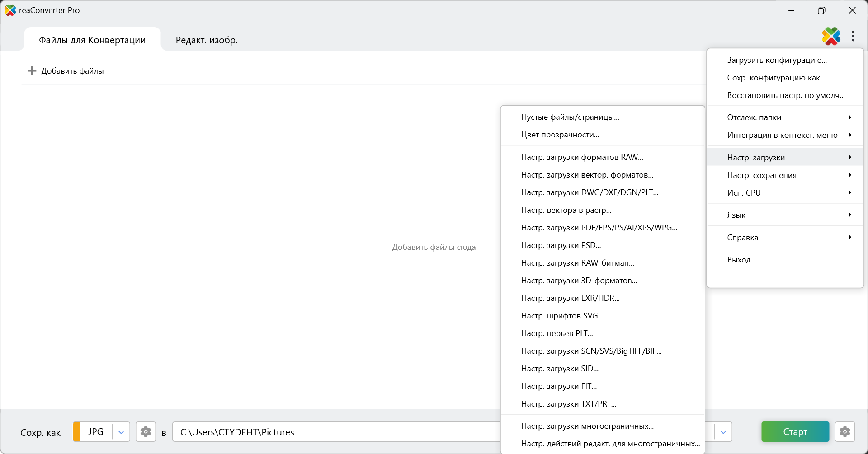Open Настр. шрифтов SVG menu item

pyautogui.click(x=562, y=316)
